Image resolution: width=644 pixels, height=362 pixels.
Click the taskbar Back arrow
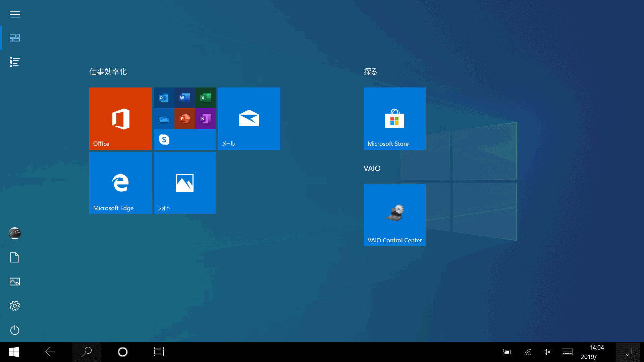pos(50,352)
